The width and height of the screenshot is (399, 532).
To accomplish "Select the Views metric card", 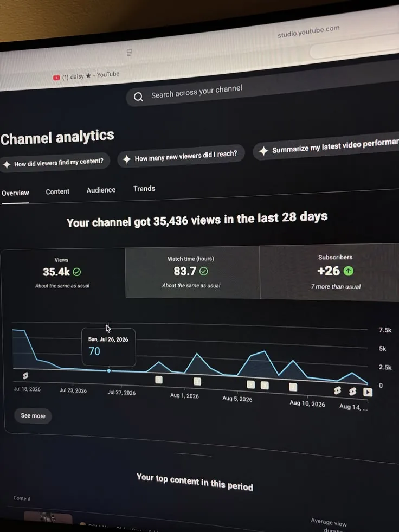I will [62, 273].
